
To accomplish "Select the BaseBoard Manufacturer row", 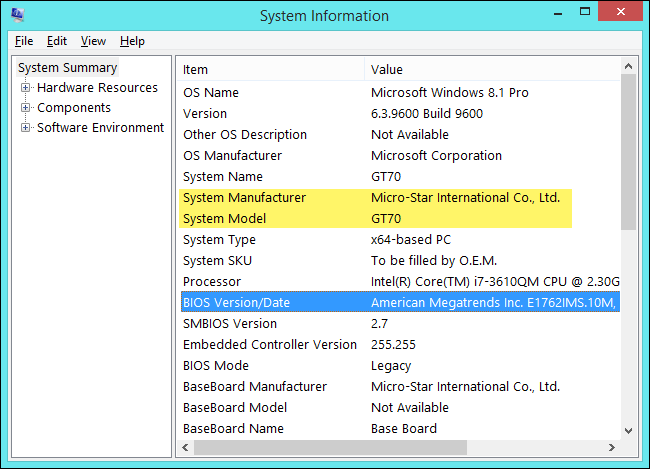I will click(x=400, y=386).
